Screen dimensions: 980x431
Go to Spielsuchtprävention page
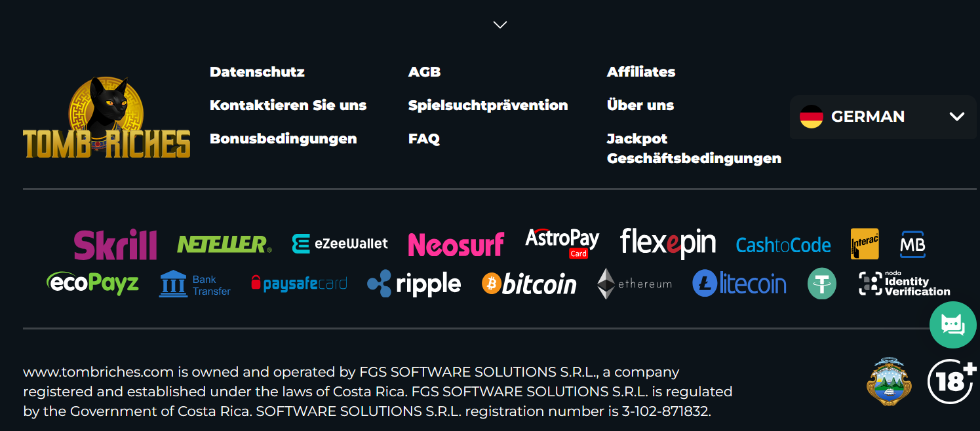[x=488, y=105]
